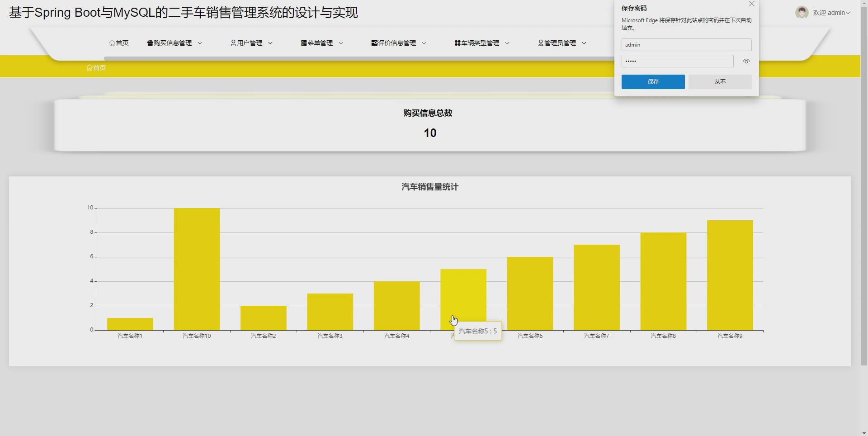Click the gift icon of 购买信息管理
This screenshot has height=436, width=868.
(150, 43)
